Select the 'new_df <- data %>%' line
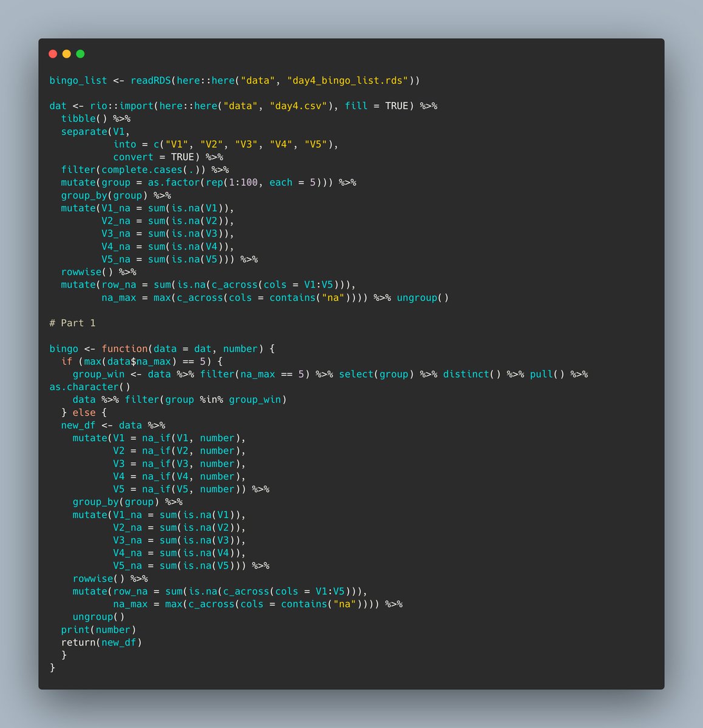The height and width of the screenshot is (728, 703). [113, 425]
